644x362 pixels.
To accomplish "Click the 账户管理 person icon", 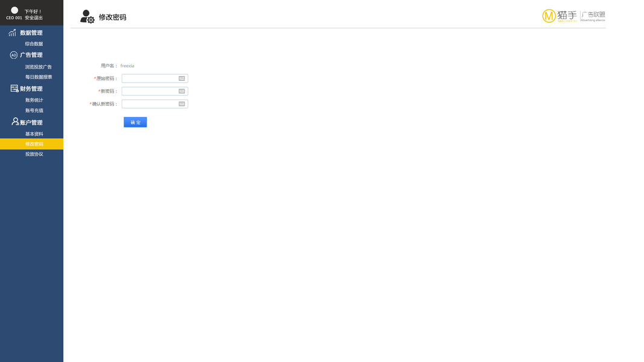I will [15, 122].
